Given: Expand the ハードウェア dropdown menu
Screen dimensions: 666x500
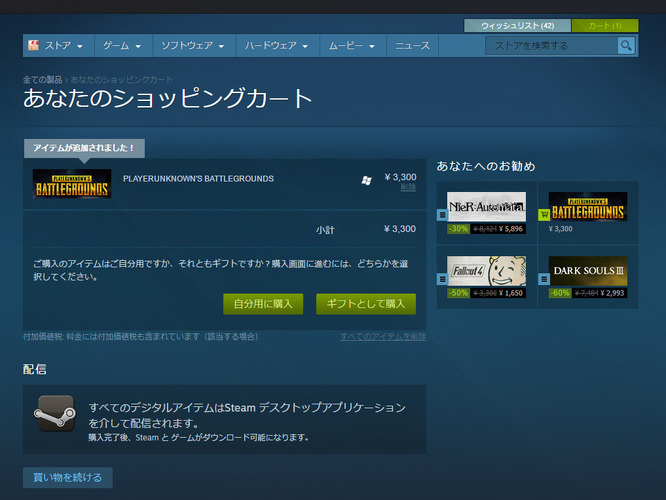Looking at the screenshot, I should pyautogui.click(x=277, y=45).
